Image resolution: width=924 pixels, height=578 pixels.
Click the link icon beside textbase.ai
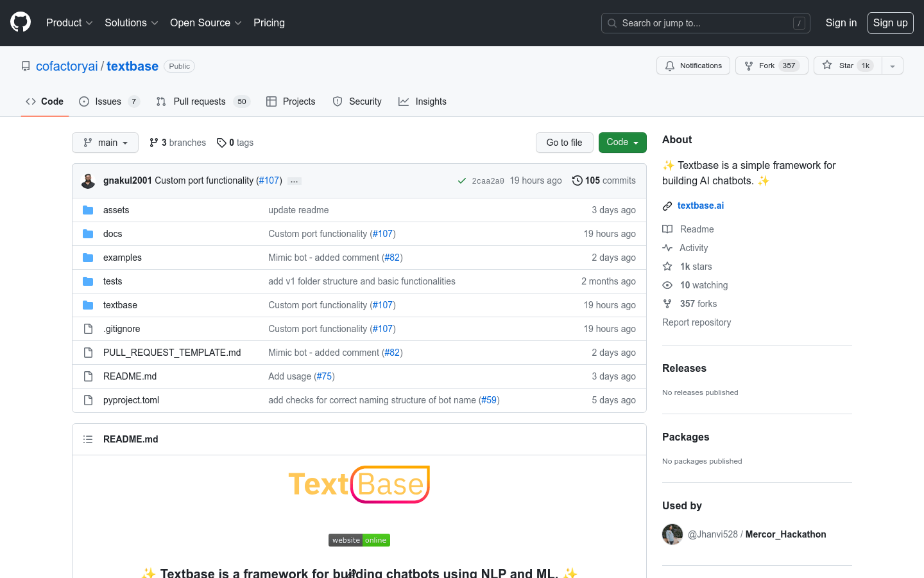[x=667, y=206]
